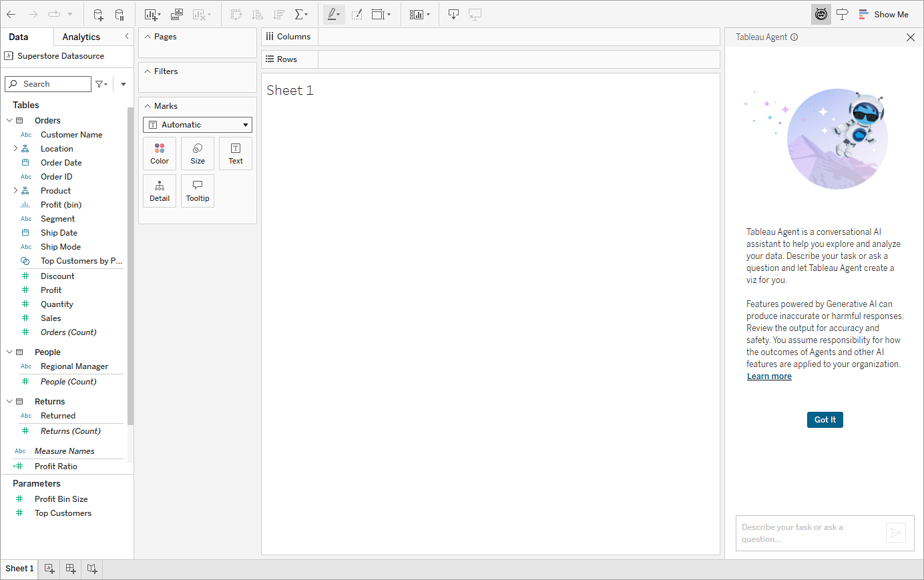Open the Marks type Automatic dropdown
924x580 pixels.
coord(198,125)
